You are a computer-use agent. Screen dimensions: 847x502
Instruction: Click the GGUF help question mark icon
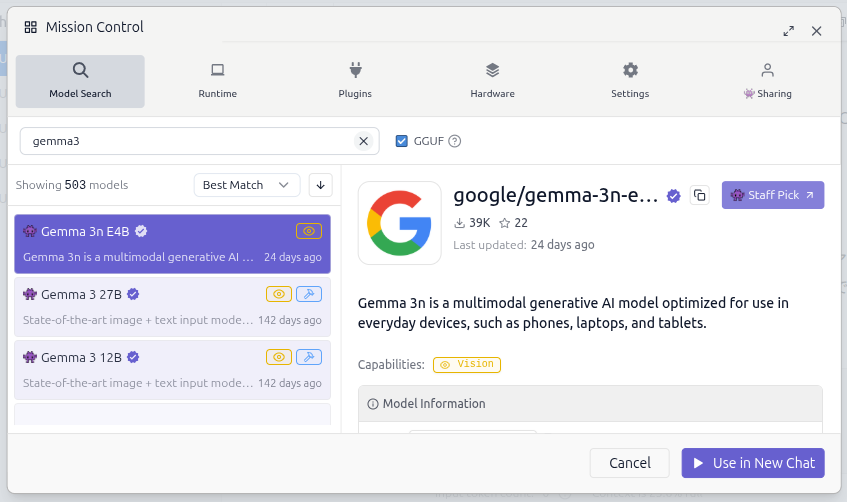click(x=455, y=141)
